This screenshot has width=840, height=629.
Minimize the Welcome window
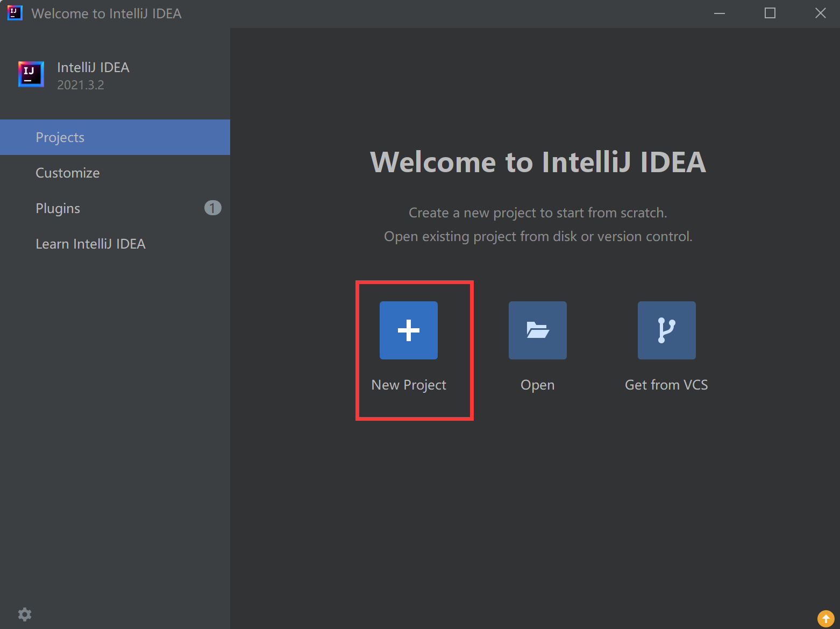720,13
